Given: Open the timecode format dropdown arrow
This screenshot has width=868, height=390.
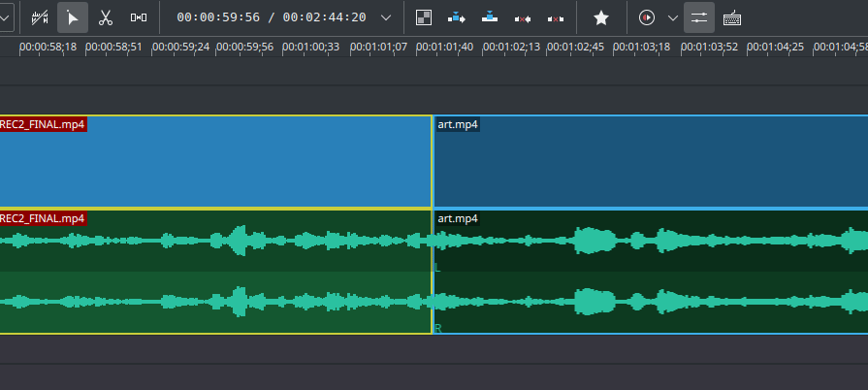Looking at the screenshot, I should point(386,17).
